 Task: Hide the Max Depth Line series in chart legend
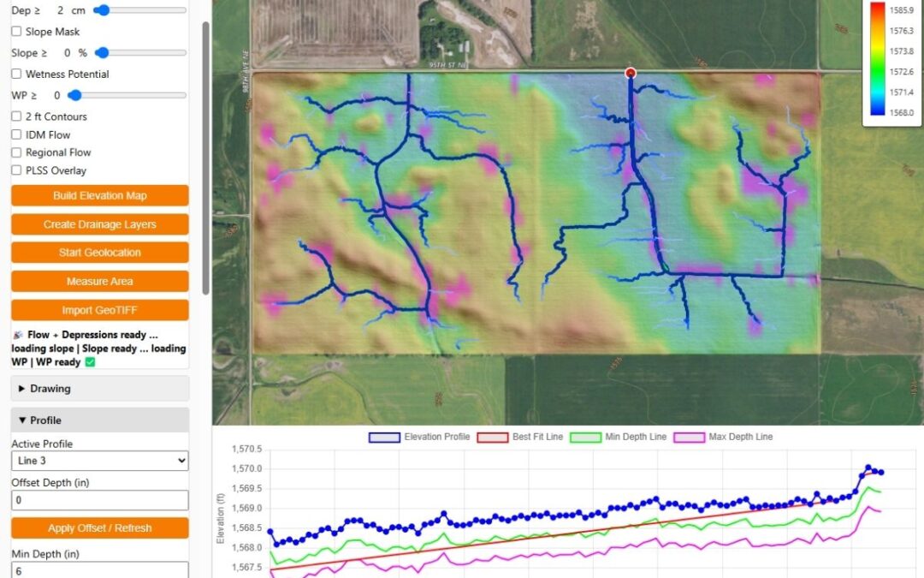(x=690, y=437)
